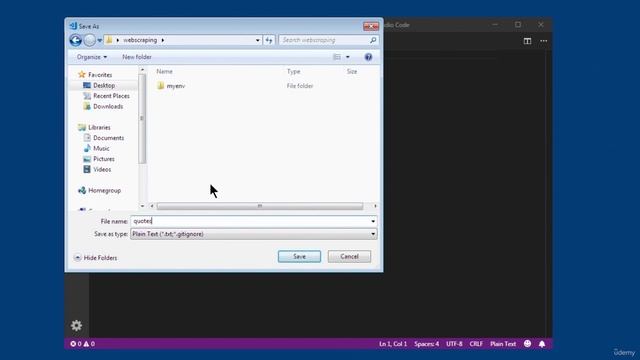The image size is (640, 360).
Task: Click Ln 1, Col 1 in status bar
Action: (393, 344)
